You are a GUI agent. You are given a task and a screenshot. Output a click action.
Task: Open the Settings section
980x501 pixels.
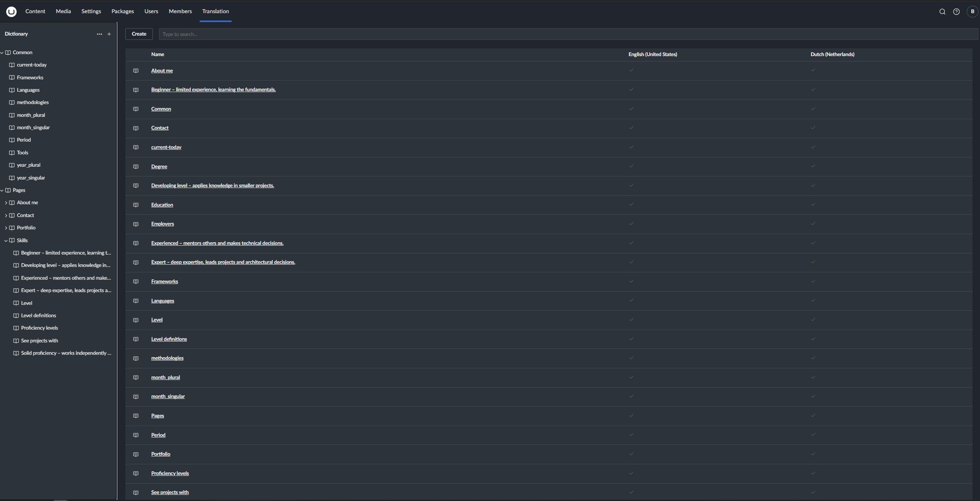click(x=91, y=11)
